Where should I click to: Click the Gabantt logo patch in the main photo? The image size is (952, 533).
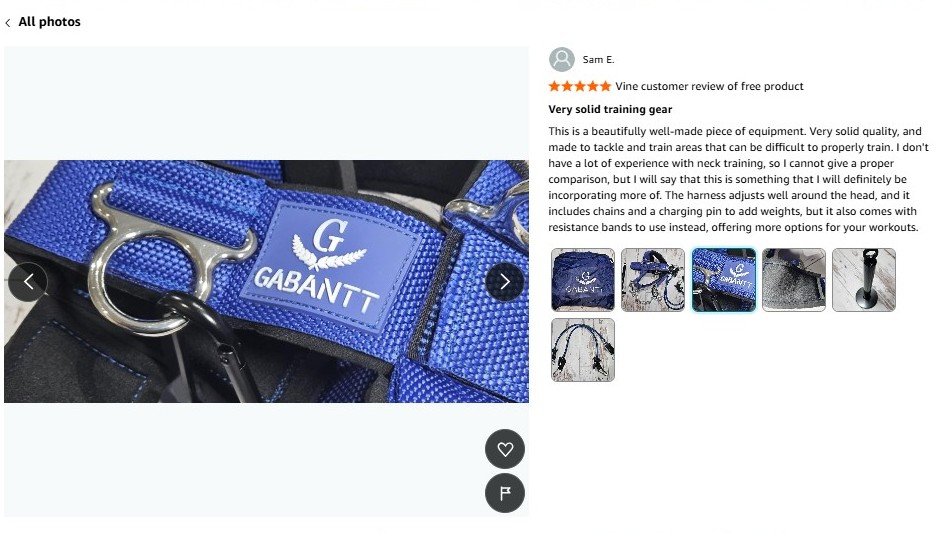(330, 267)
